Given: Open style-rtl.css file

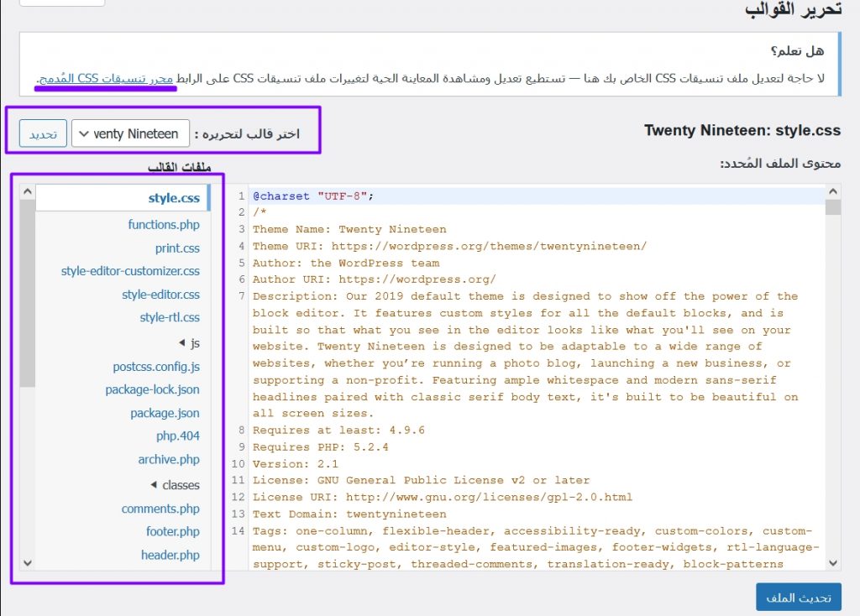Looking at the screenshot, I should point(170,318).
